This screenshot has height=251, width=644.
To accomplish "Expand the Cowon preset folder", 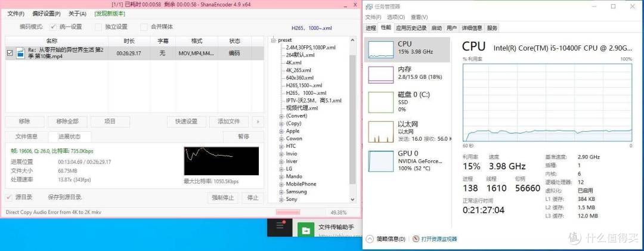I will (281, 138).
